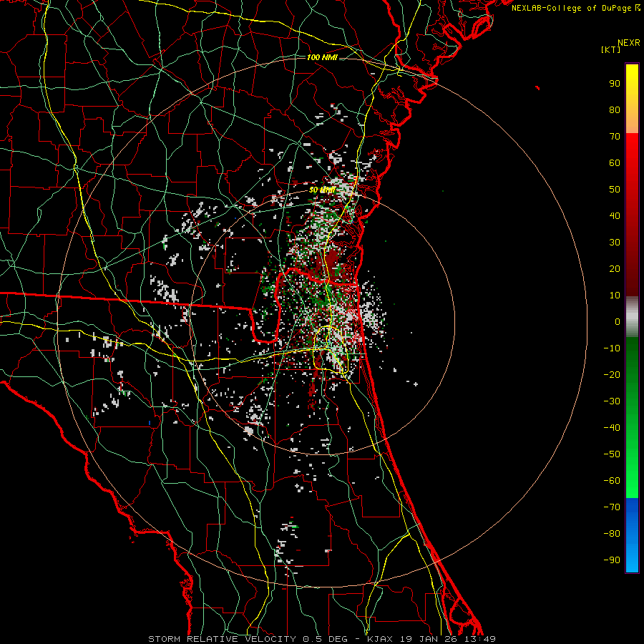Click the 70 value on color scale

point(615,137)
